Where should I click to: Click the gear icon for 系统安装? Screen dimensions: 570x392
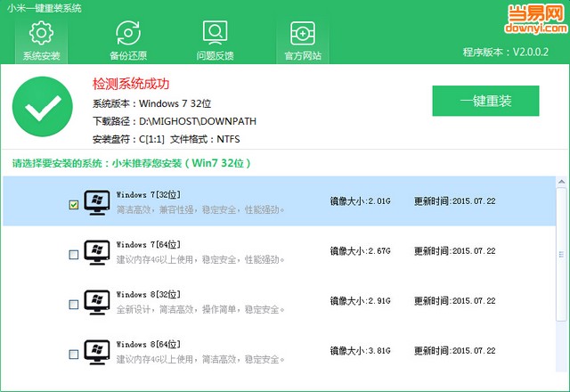41,34
